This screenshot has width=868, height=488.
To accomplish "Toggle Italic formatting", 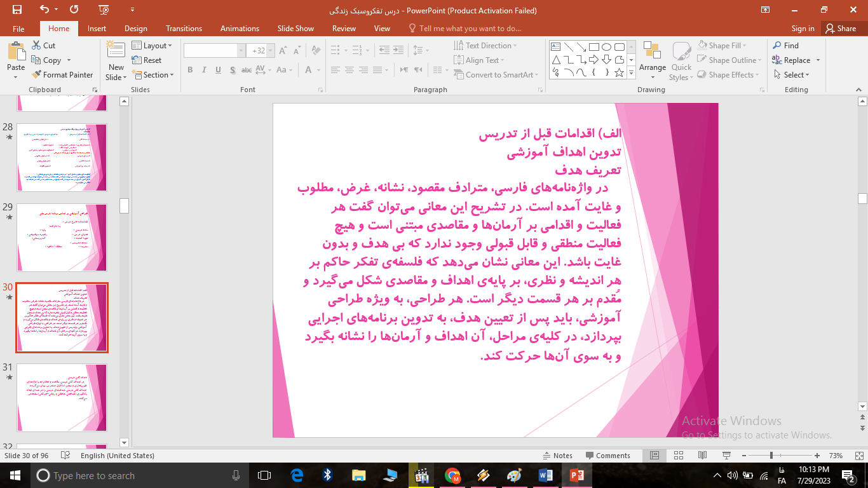I will [203, 70].
